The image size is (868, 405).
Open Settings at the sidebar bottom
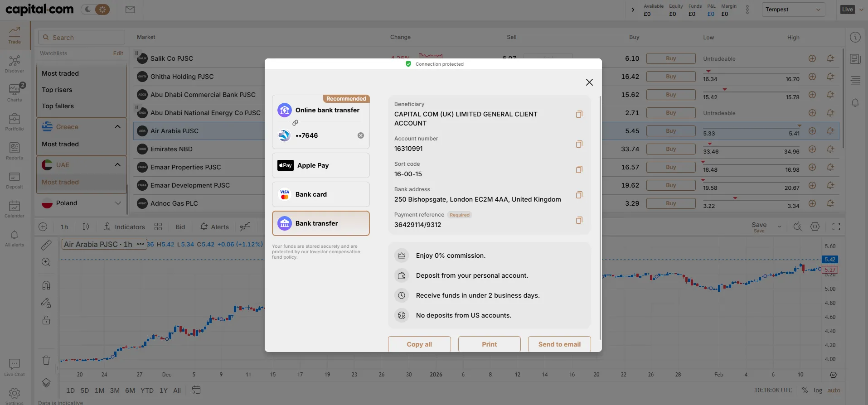click(15, 395)
